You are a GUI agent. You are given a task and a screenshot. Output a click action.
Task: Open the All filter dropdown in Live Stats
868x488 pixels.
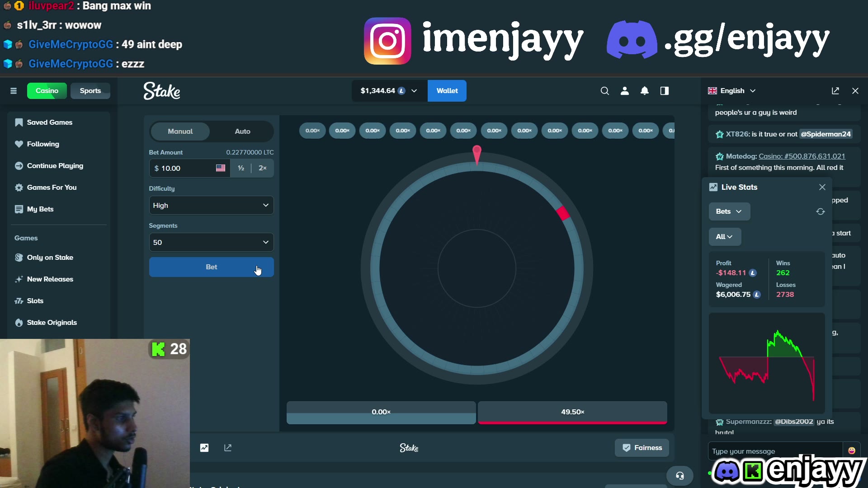click(725, 237)
